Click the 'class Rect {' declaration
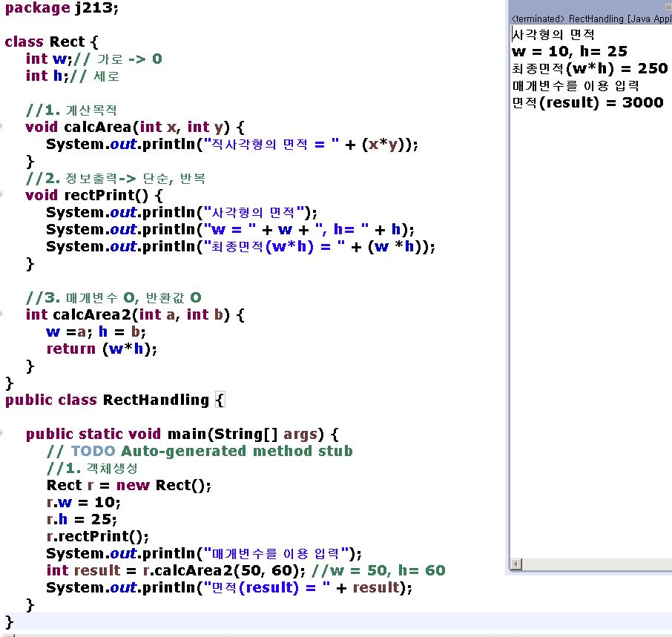The height and width of the screenshot is (637, 672). click(51, 42)
